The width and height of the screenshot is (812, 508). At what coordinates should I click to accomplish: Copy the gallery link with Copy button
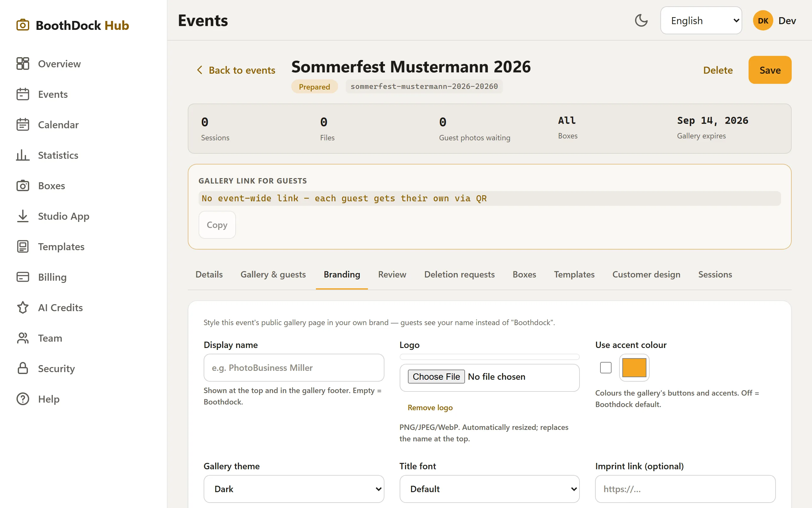(x=217, y=225)
